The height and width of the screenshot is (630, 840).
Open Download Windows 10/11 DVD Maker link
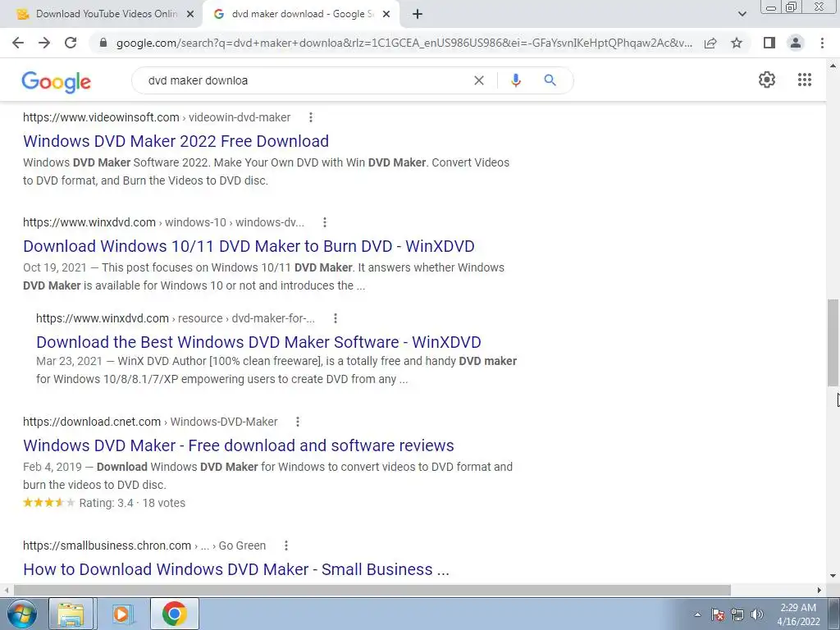click(249, 246)
